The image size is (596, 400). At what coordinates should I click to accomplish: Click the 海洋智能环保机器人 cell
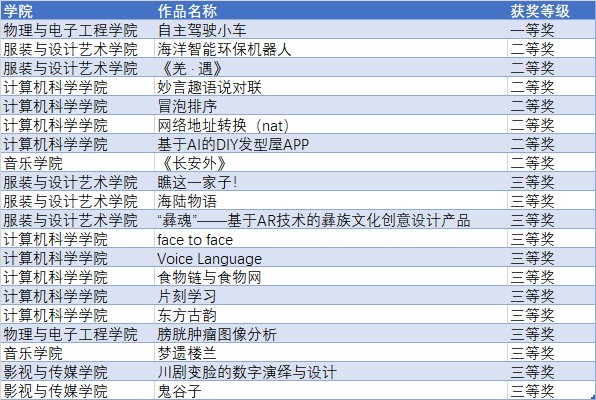click(331, 48)
